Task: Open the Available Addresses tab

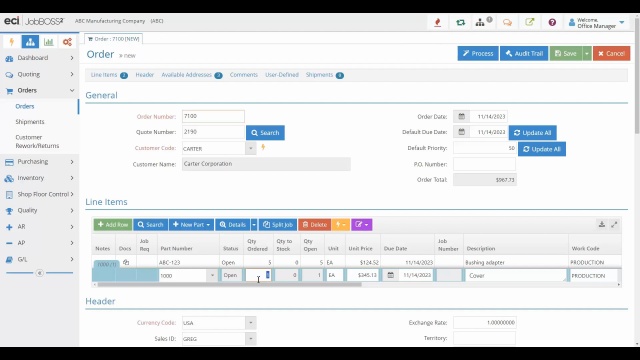Action: 191,75
